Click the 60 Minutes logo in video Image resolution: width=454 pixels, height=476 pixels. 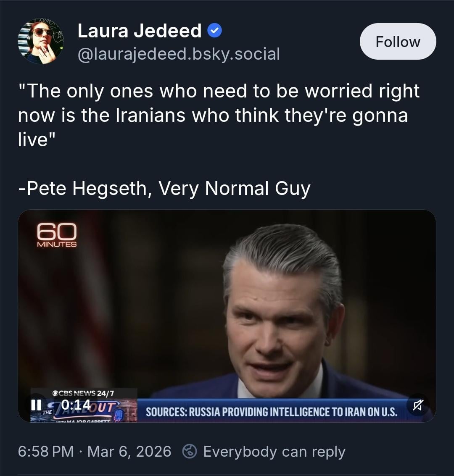click(57, 235)
